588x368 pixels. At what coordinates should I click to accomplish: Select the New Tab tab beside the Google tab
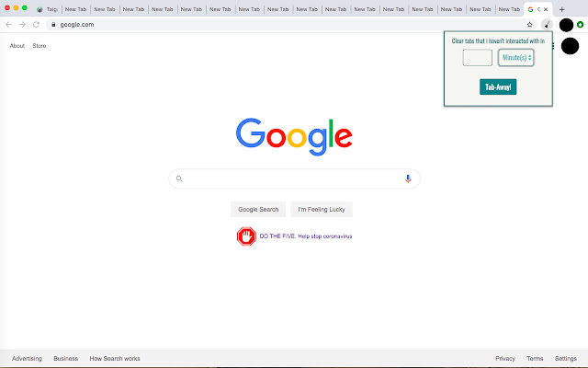click(509, 9)
